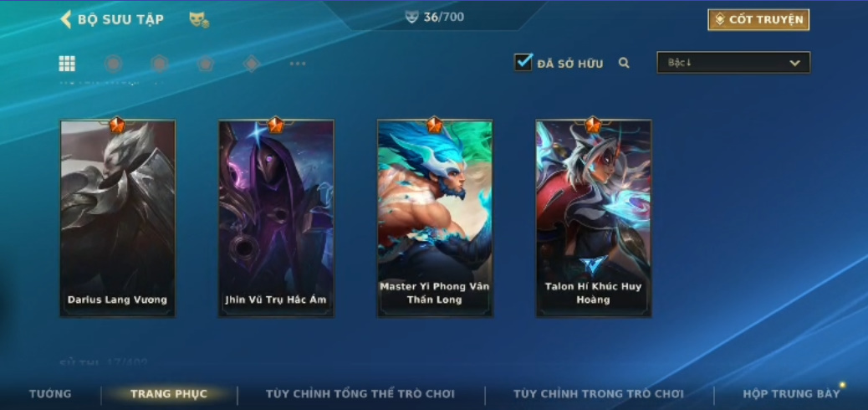Select the grid all-skins filter icon
The width and height of the screenshot is (868, 410).
[67, 64]
